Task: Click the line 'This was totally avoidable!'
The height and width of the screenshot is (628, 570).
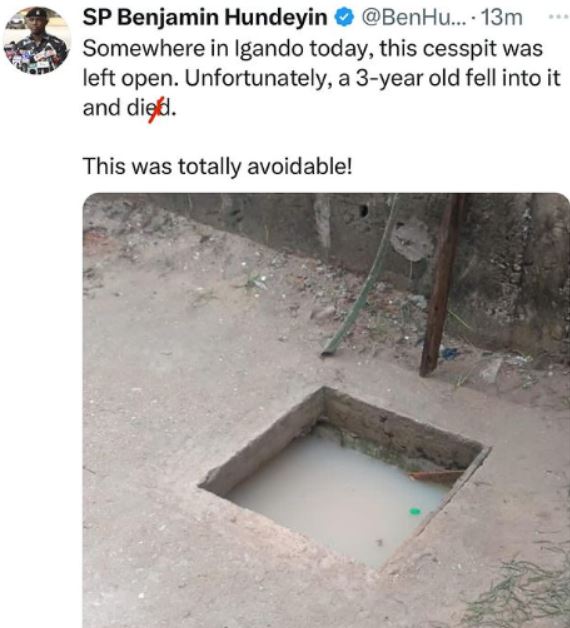Action: pyautogui.click(x=217, y=166)
